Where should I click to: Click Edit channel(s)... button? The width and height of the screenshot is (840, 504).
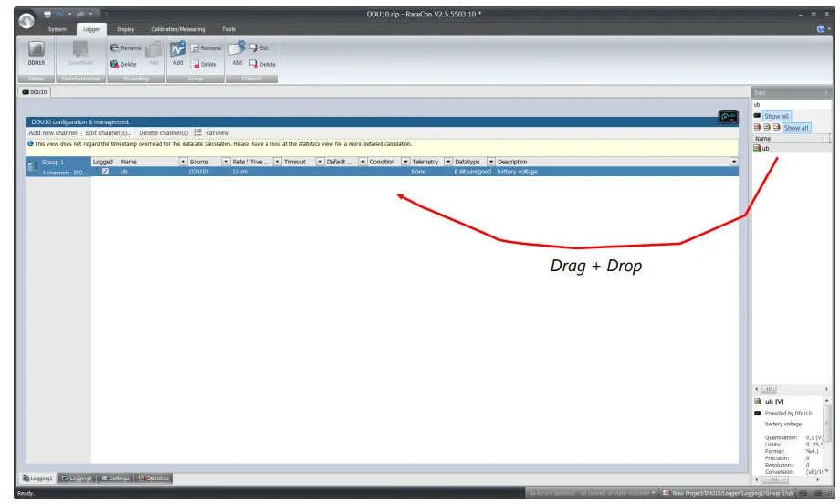pos(108,132)
